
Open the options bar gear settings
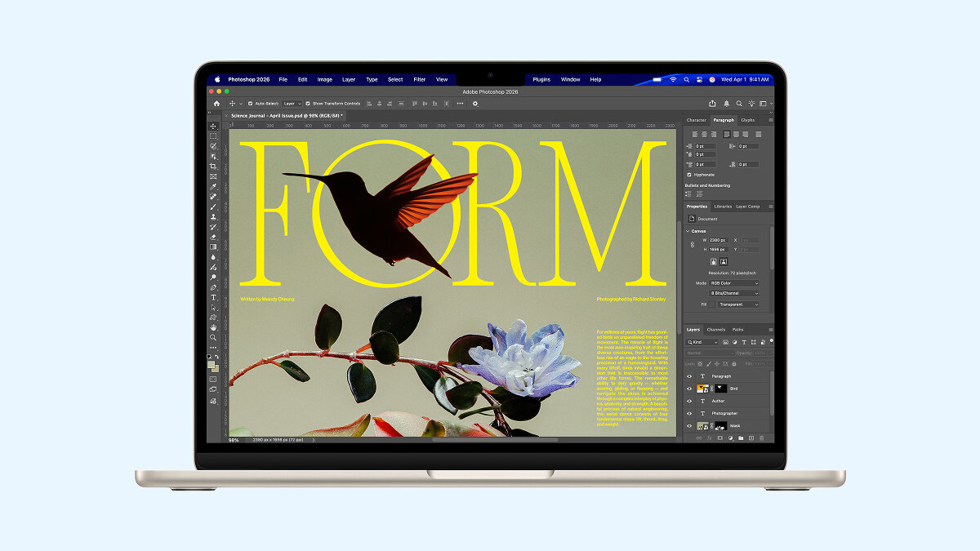click(x=475, y=104)
